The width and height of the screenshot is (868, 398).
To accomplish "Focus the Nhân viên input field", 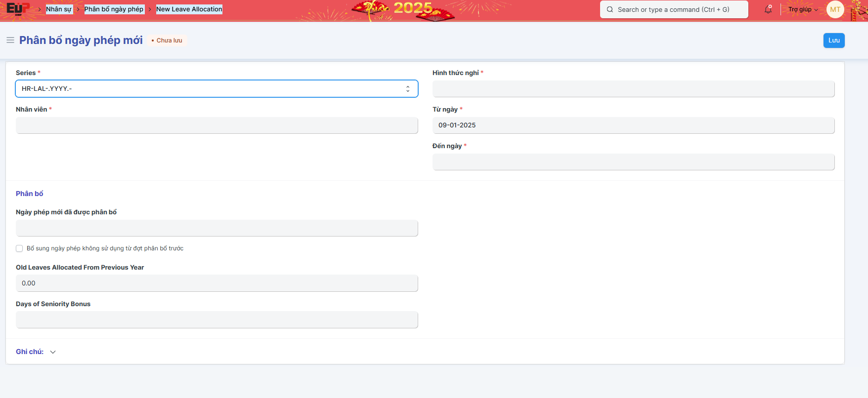I will (217, 125).
